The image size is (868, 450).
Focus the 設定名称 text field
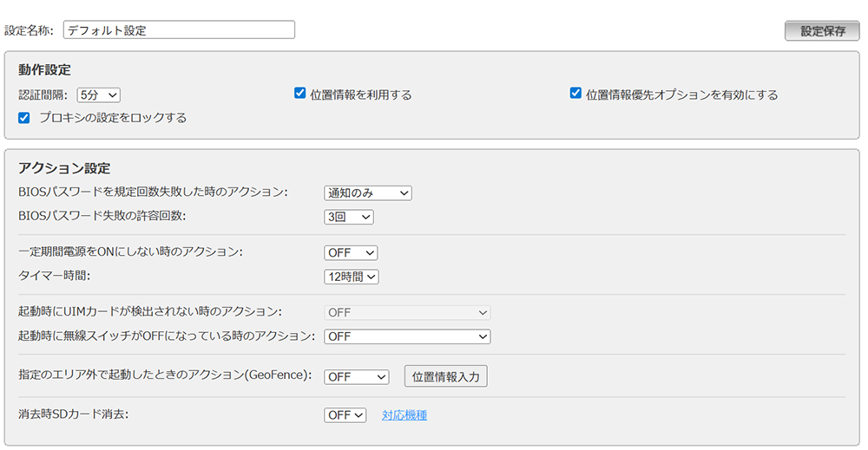pos(179,30)
